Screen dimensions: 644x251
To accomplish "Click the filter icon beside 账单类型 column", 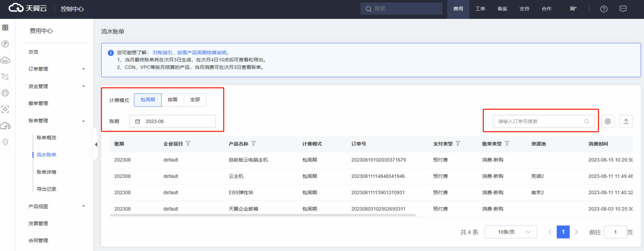I will (x=507, y=144).
